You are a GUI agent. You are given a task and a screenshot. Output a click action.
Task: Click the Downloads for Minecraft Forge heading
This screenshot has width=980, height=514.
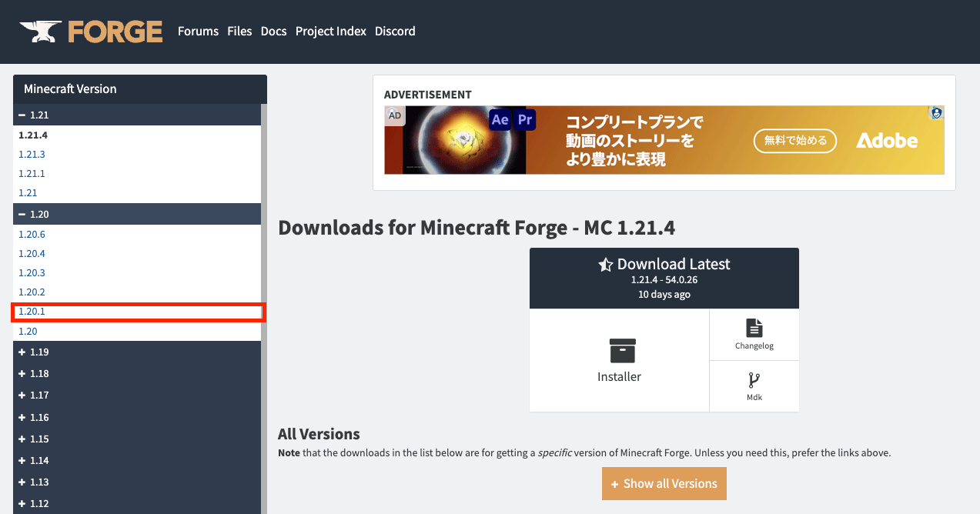click(477, 228)
